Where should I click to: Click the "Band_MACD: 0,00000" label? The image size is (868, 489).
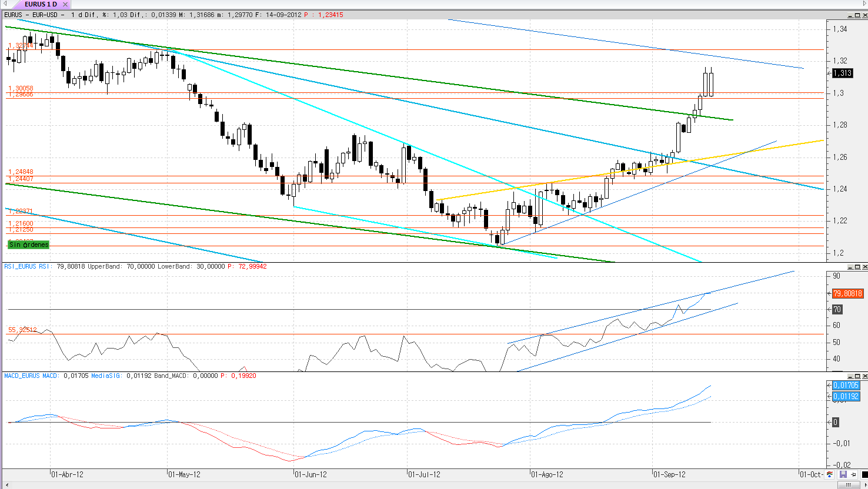click(186, 376)
